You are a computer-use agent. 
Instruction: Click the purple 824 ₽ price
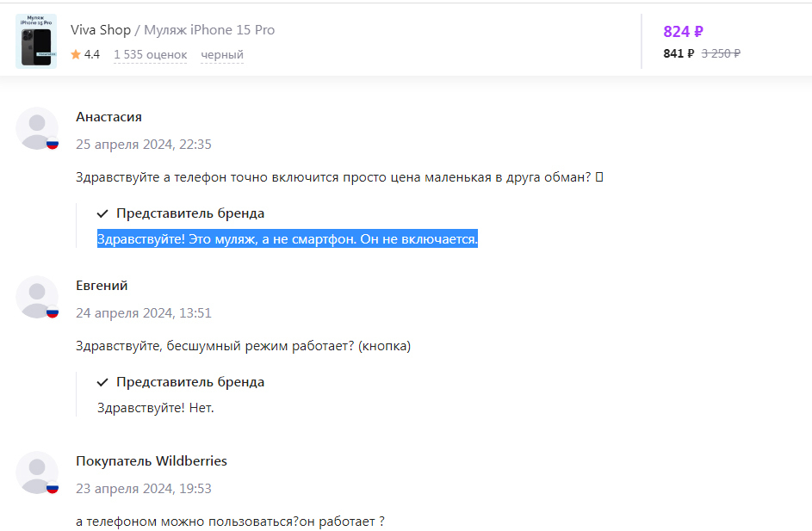tap(683, 32)
